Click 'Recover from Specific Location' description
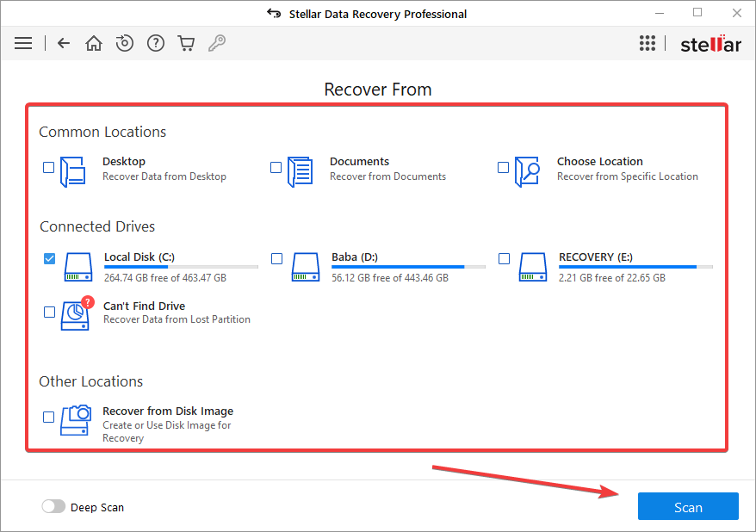 point(627,176)
